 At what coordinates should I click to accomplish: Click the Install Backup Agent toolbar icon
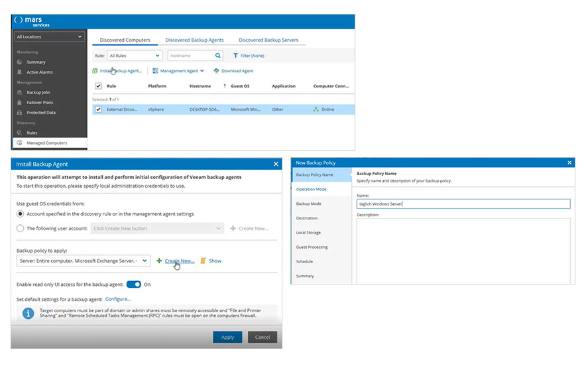click(95, 71)
